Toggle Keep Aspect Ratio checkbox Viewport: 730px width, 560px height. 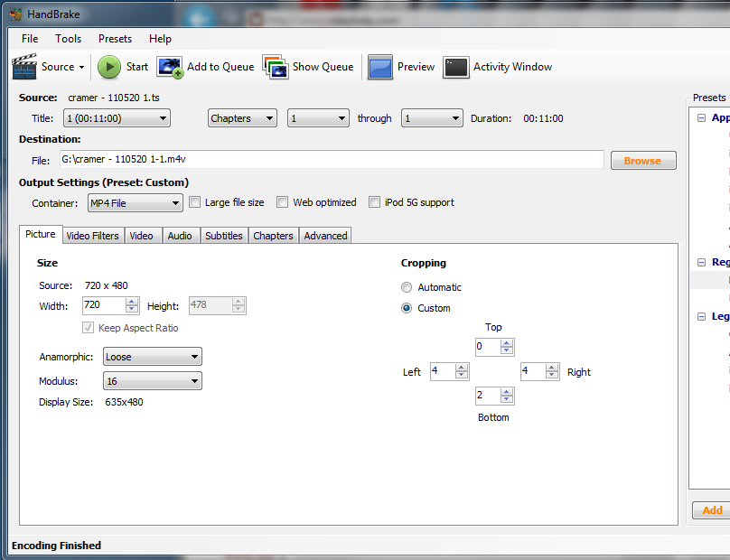pos(88,328)
